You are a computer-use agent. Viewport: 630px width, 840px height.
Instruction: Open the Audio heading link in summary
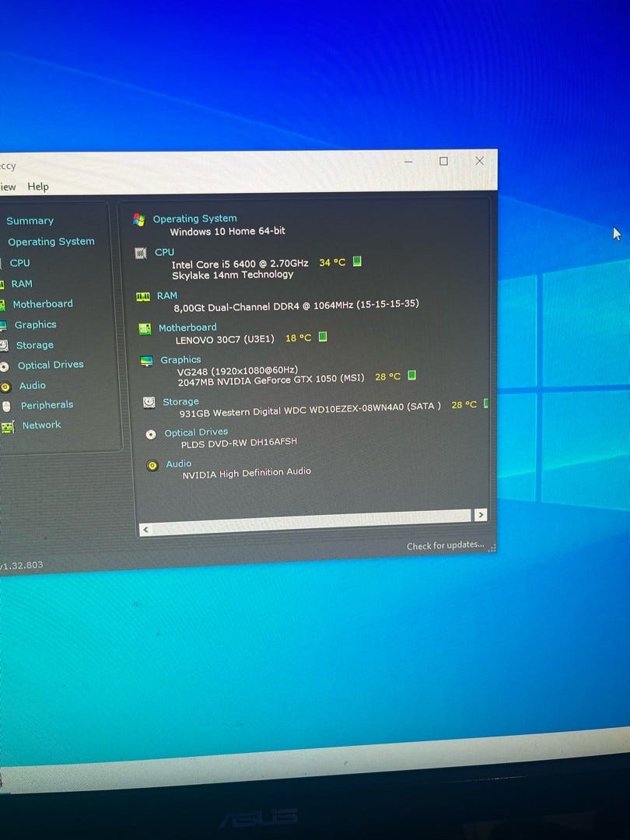178,464
